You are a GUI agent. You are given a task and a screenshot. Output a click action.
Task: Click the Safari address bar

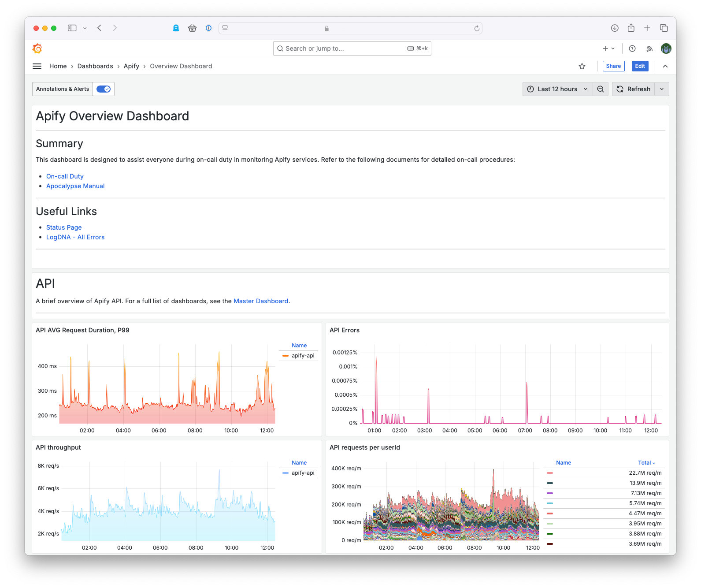(350, 28)
